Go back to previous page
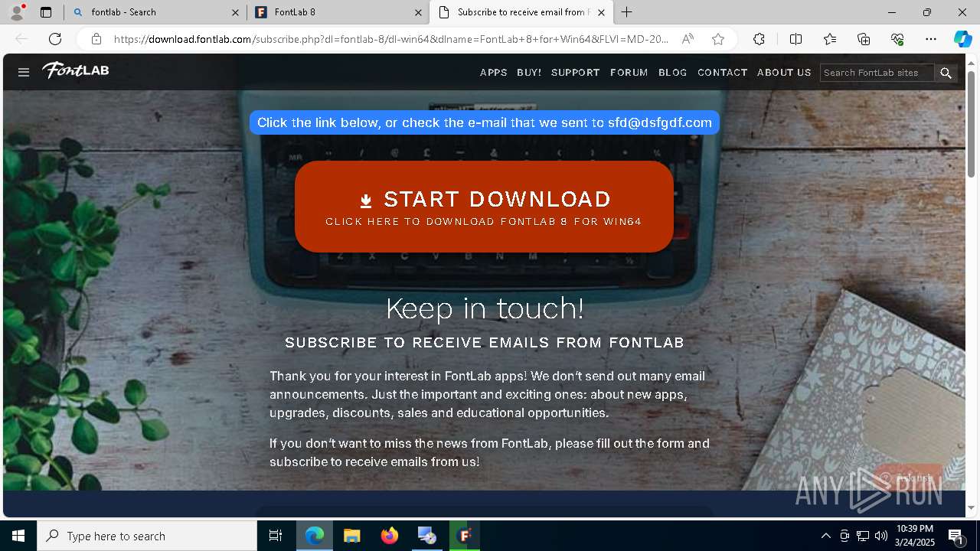980x551 pixels. pos(21,39)
